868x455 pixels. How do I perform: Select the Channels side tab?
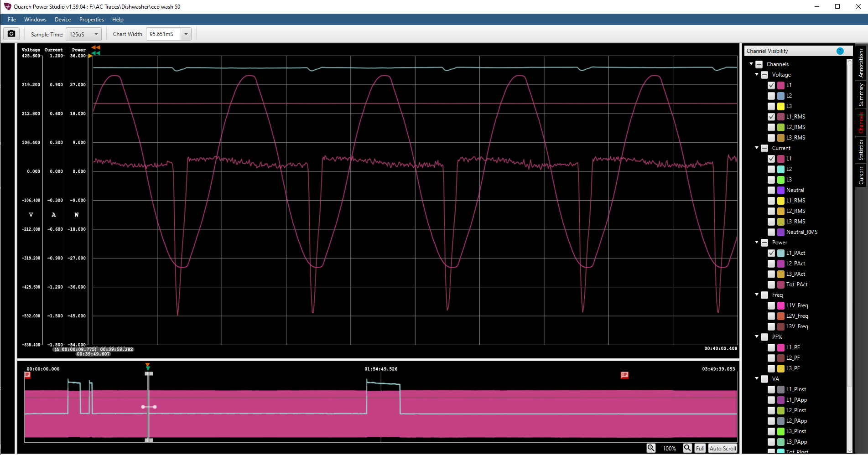pyautogui.click(x=861, y=123)
